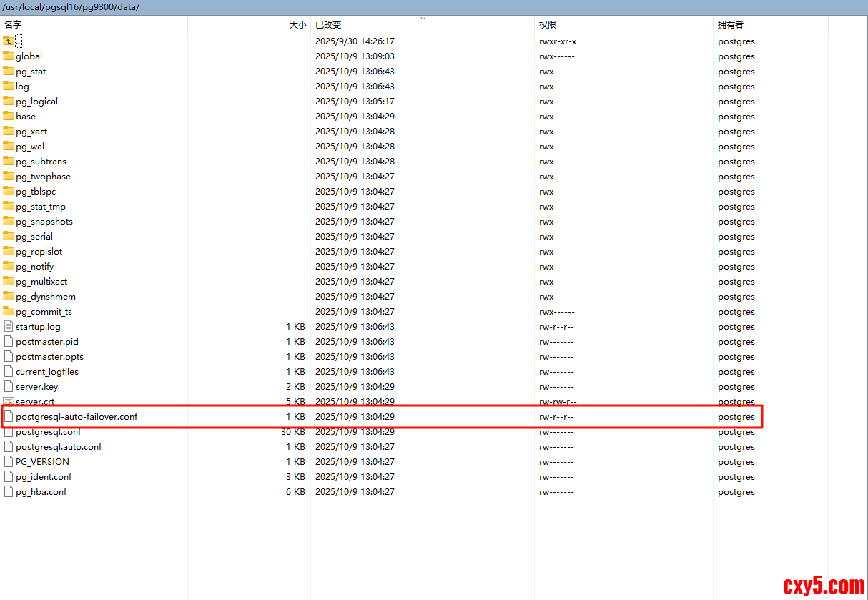Sort files by the 名字 column header
Image resolution: width=868 pixels, height=600 pixels.
coord(13,24)
